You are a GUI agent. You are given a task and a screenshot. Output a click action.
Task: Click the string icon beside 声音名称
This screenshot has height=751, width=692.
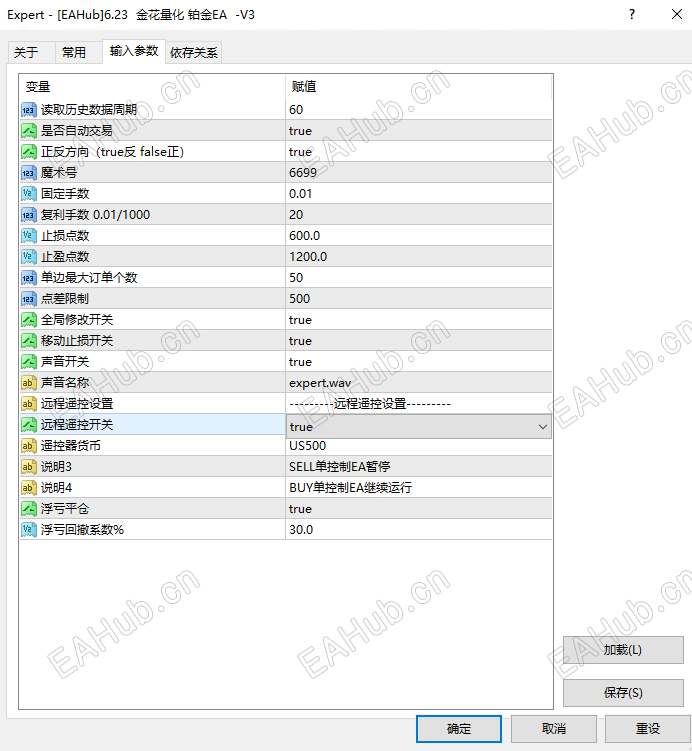click(x=29, y=383)
